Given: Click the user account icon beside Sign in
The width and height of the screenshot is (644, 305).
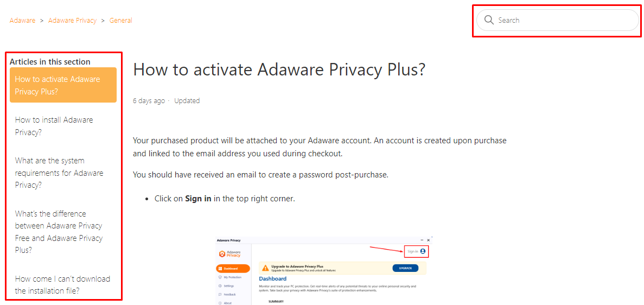Looking at the screenshot, I should click(423, 251).
